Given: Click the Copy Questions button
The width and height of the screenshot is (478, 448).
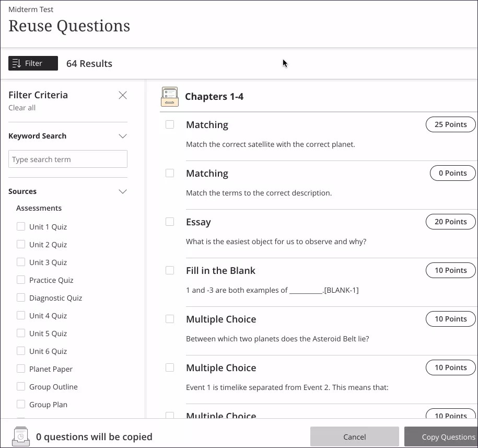Looking at the screenshot, I should [448, 436].
